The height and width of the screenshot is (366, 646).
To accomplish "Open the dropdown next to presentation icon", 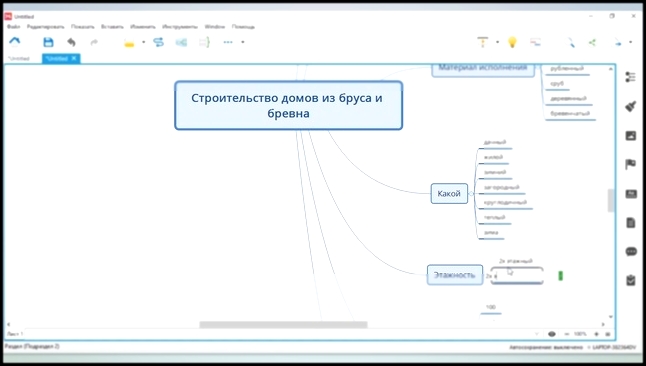I will tap(497, 42).
